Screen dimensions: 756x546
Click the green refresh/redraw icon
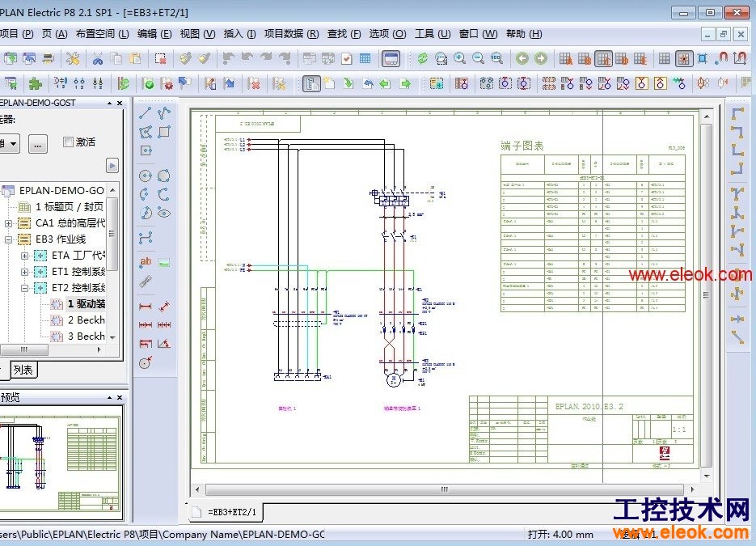coord(422,59)
